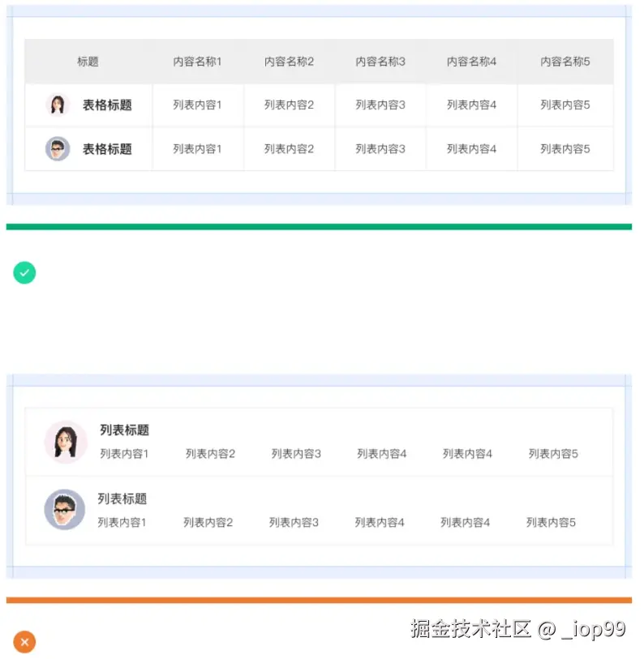
Task: Click 列表内容5 in woman's list item
Action: pyautogui.click(x=553, y=453)
